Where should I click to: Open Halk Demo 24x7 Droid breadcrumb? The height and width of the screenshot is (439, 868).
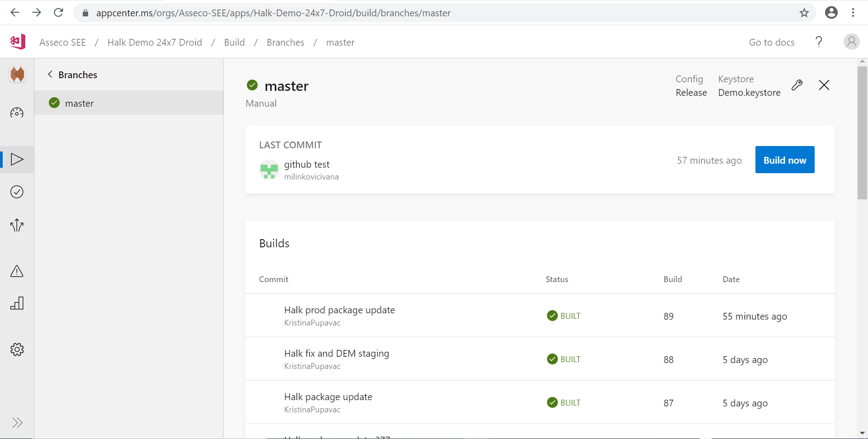tap(155, 42)
